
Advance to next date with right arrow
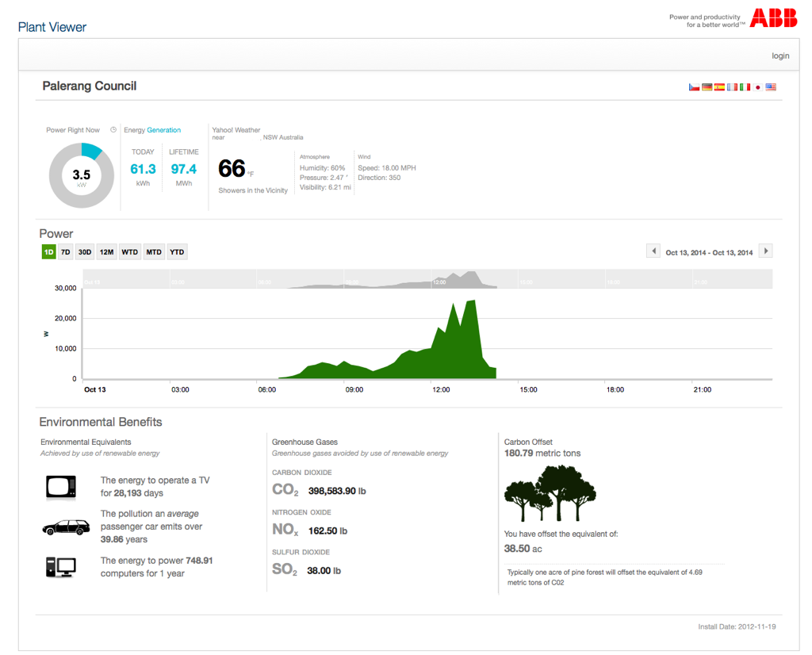tap(765, 251)
